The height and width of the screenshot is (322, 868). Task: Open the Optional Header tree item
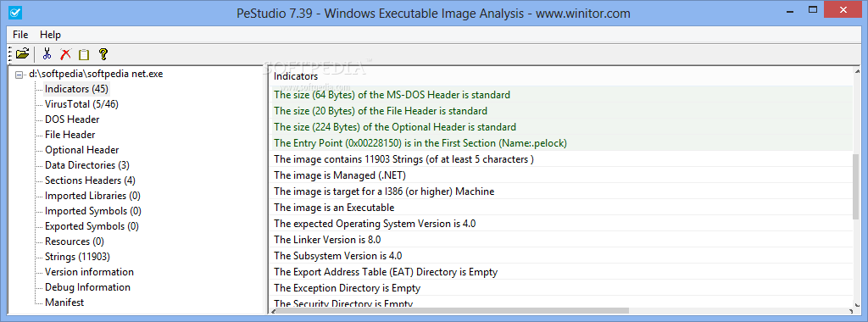tap(82, 150)
